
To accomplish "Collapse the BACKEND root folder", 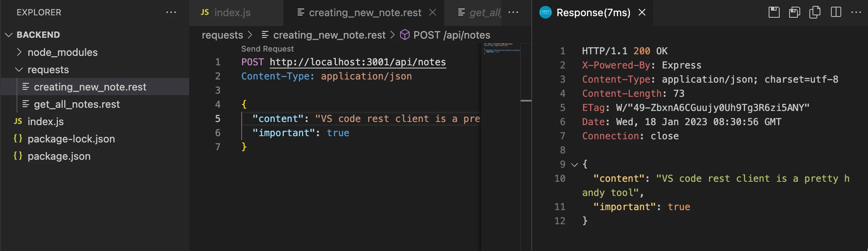I will click(9, 35).
